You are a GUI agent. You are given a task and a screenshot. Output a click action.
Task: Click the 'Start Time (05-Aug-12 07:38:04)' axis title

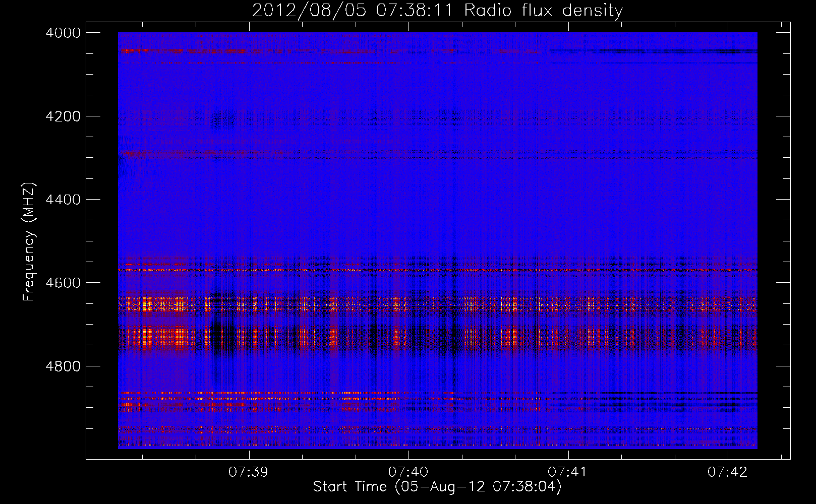pos(437,486)
